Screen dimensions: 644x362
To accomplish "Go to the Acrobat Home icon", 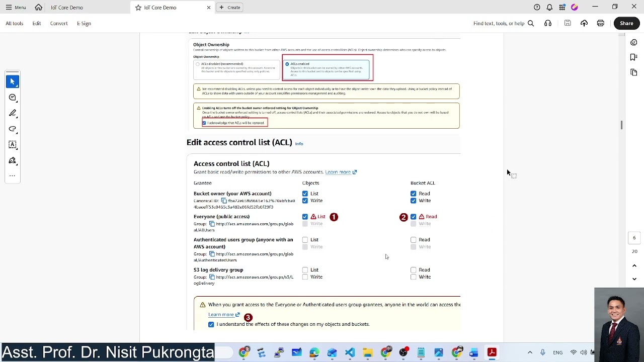I will tap(39, 8).
